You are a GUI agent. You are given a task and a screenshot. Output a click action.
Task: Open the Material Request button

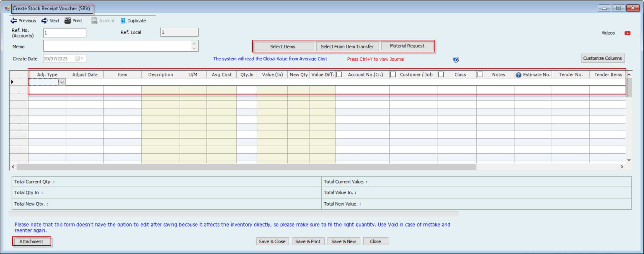pyautogui.click(x=407, y=46)
